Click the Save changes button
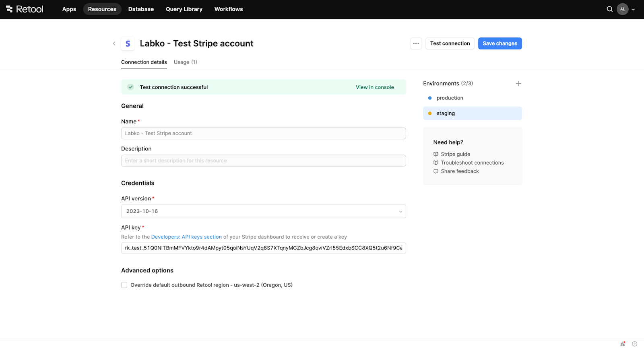The image size is (644, 350). point(500,43)
